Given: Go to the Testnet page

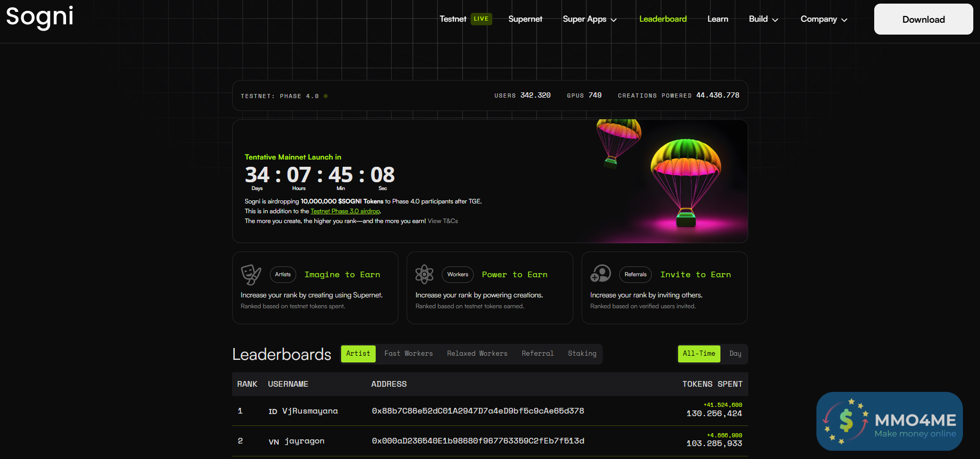Looking at the screenshot, I should [453, 19].
